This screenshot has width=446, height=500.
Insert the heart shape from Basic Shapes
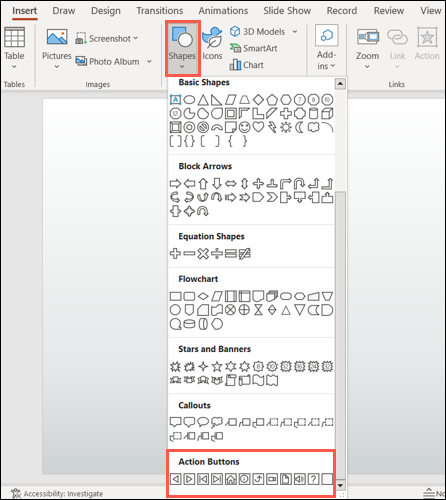pos(258,127)
